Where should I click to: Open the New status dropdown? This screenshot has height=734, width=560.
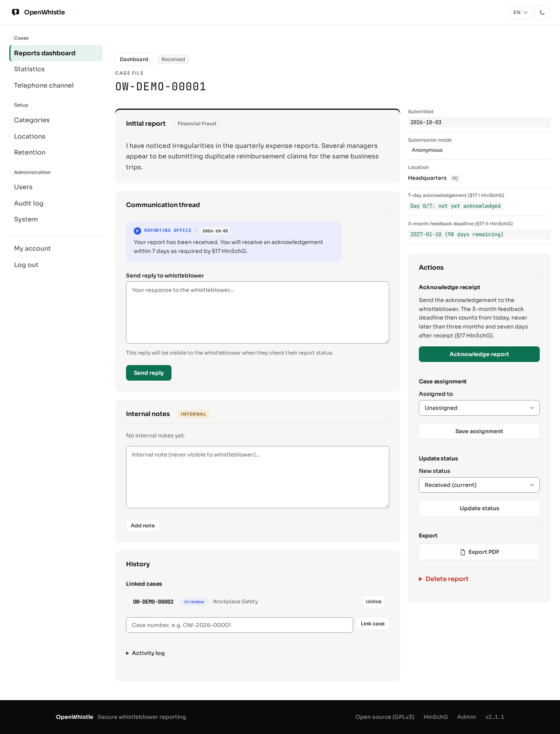[479, 485]
